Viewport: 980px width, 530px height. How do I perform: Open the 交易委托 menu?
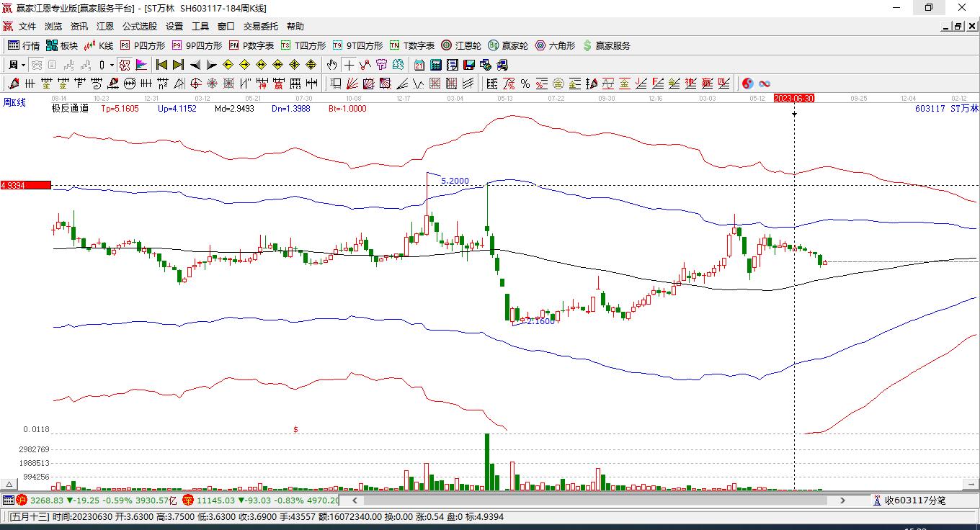point(260,27)
